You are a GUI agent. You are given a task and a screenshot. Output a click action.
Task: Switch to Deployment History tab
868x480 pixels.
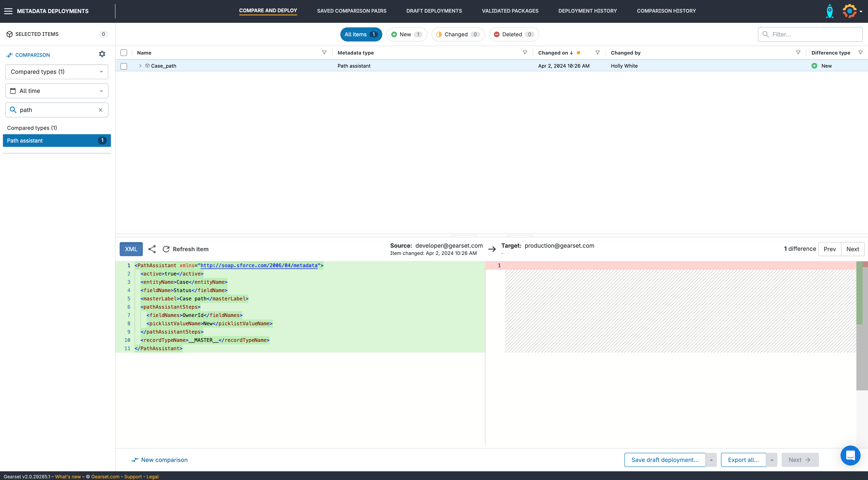tap(587, 11)
